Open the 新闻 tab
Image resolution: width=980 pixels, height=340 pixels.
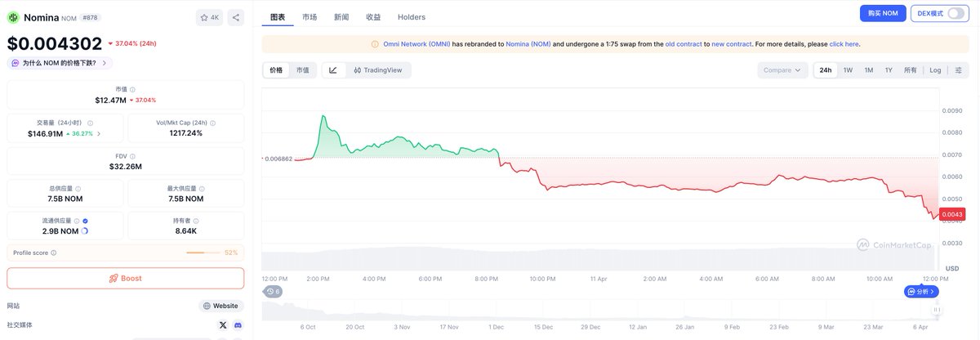tap(341, 17)
